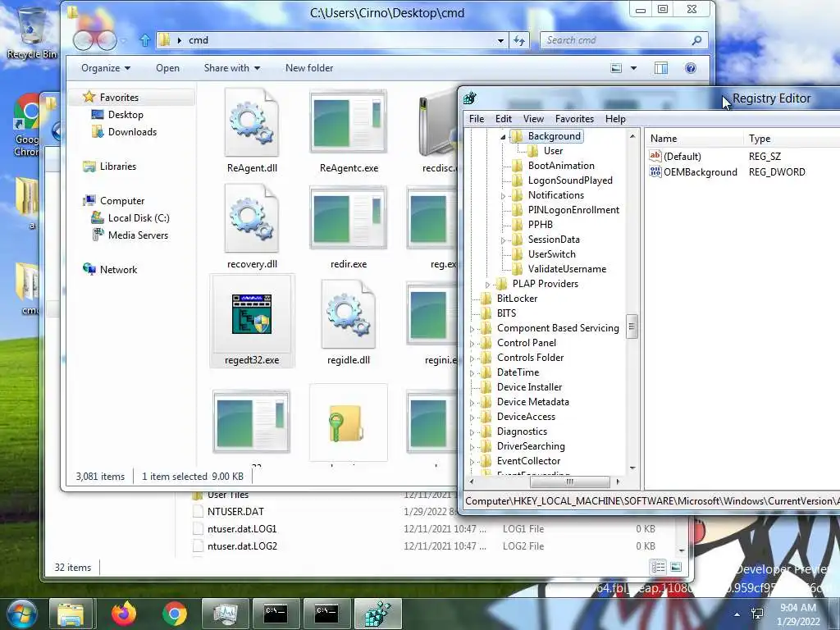Expand the SessionData registry key

503,240
